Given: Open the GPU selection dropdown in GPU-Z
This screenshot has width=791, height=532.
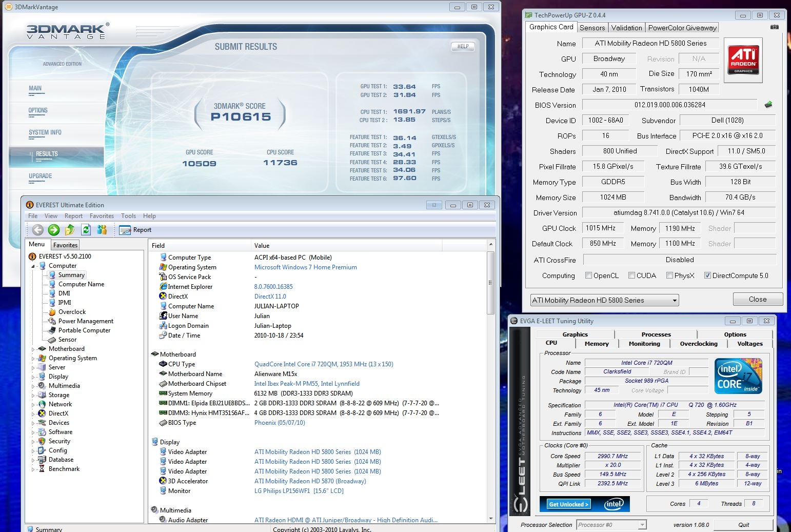Looking at the screenshot, I should [x=604, y=300].
